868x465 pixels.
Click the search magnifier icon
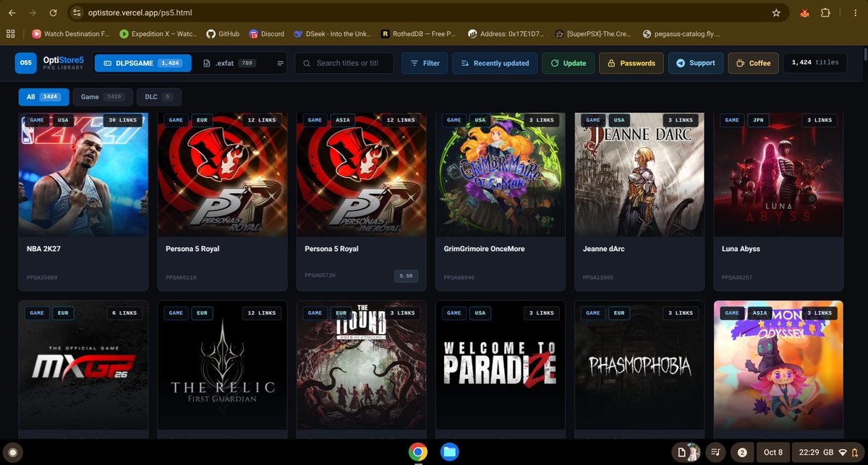tap(307, 64)
